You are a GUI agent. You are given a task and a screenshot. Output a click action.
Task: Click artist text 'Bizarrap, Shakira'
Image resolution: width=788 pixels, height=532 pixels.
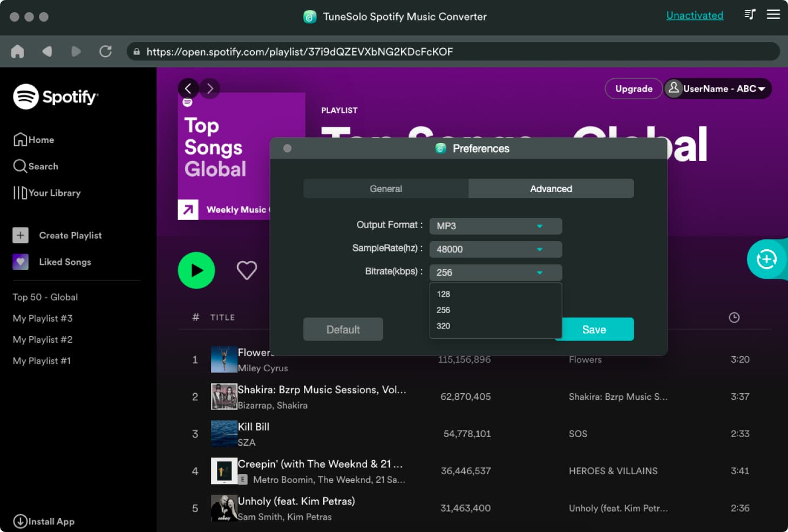[273, 405]
